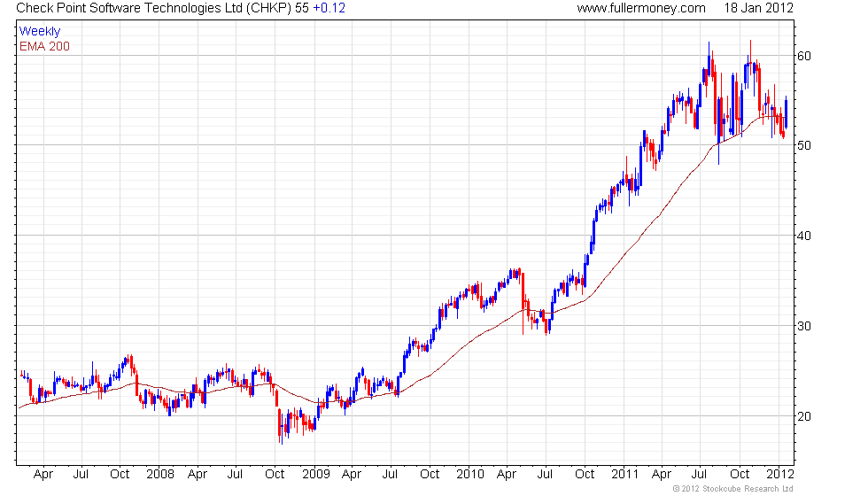Screen dimensions: 868x496
Task: Click the '30' price axis label
Action: tap(804, 326)
